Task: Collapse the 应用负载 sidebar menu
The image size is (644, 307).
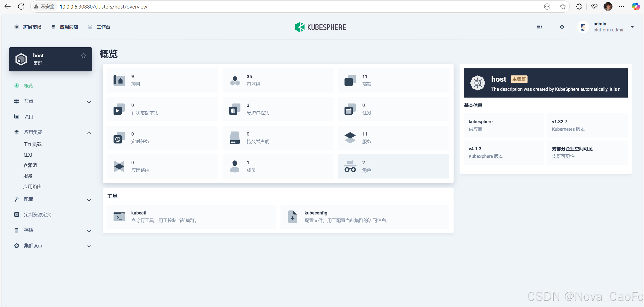Action: pyautogui.click(x=89, y=133)
